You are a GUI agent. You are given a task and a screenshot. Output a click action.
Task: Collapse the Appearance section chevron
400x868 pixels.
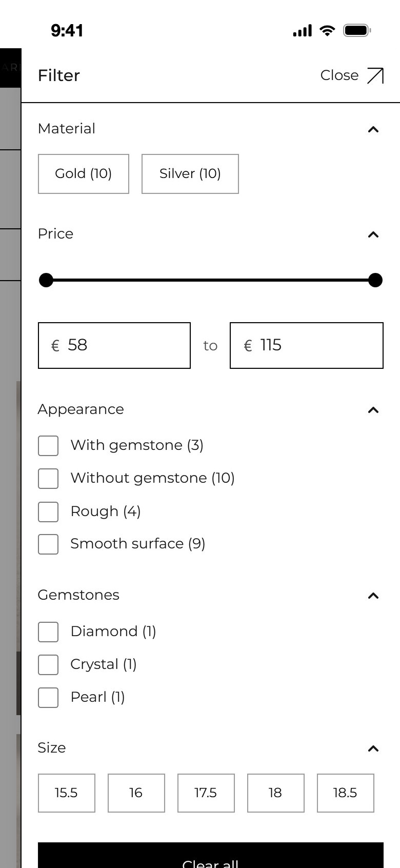pos(373,410)
